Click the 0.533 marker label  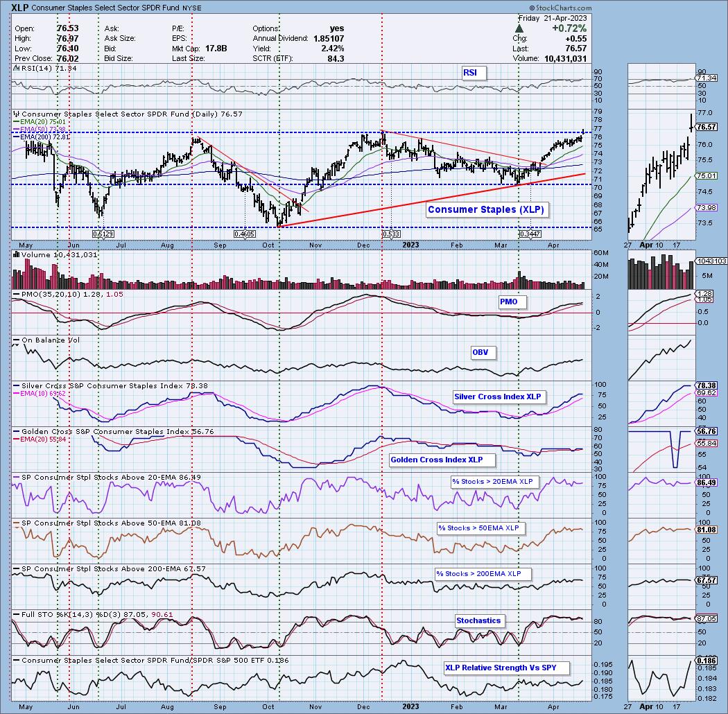[x=390, y=234]
